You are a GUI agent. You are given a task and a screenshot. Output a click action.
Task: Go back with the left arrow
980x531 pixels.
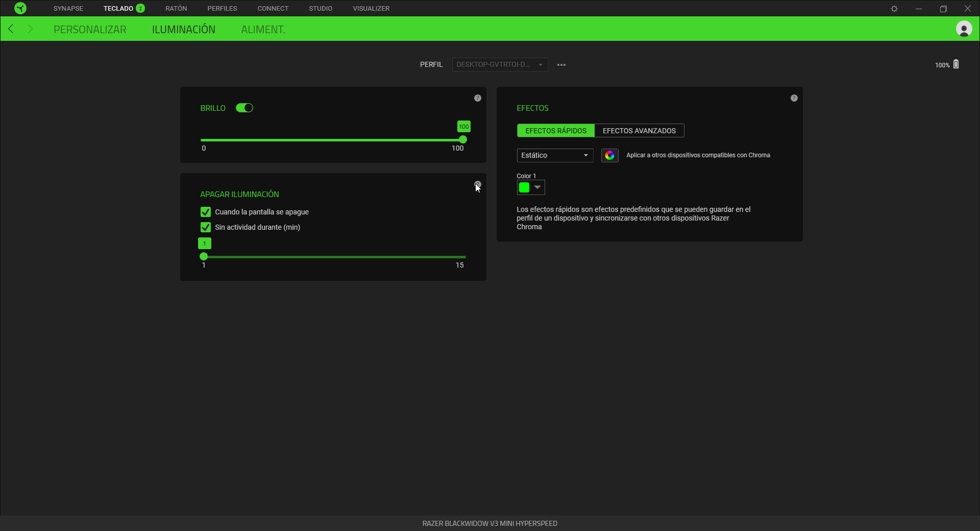(x=11, y=29)
